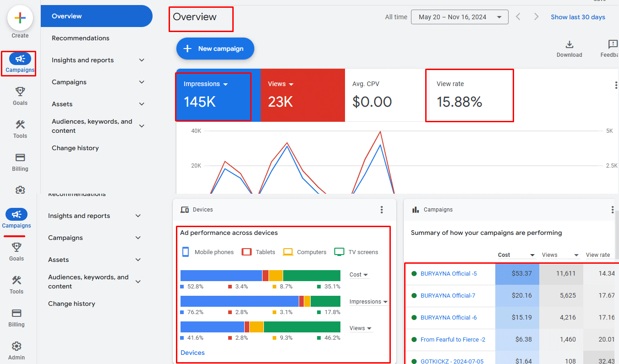Click the New campaign button
The width and height of the screenshot is (619, 364).
coord(215,49)
